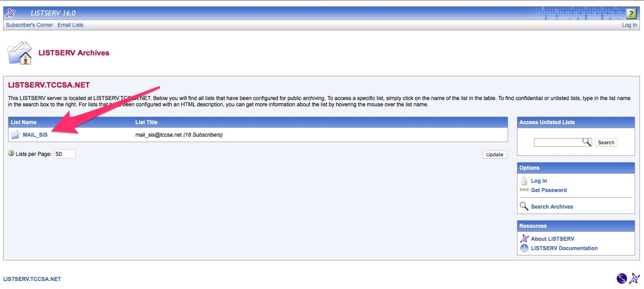
Task: Click the Search Archives magnifier icon
Action: pos(524,206)
